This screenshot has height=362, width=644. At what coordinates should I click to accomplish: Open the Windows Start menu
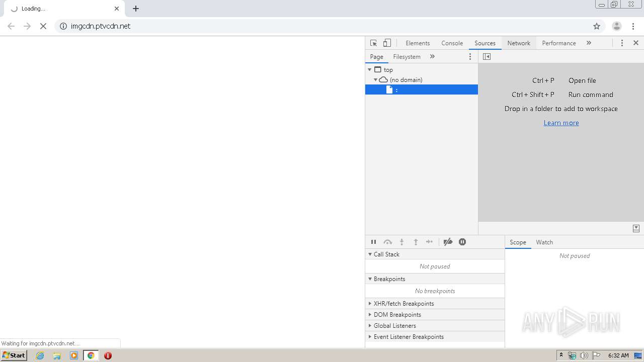14,355
